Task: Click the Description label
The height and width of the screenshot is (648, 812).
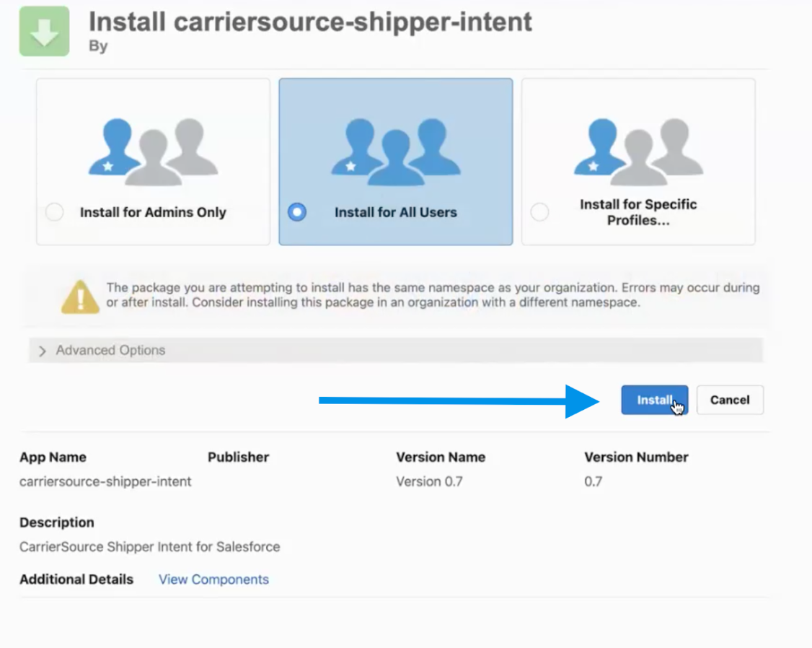Action: pyautogui.click(x=56, y=522)
